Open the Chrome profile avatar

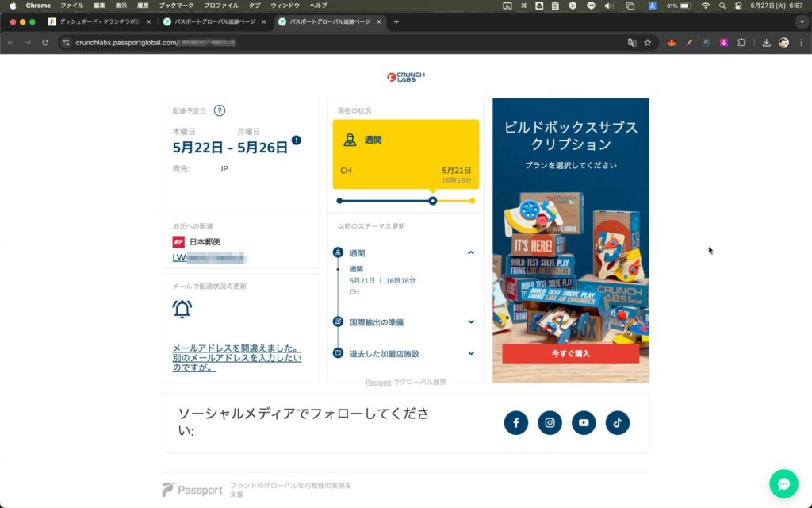[x=784, y=43]
